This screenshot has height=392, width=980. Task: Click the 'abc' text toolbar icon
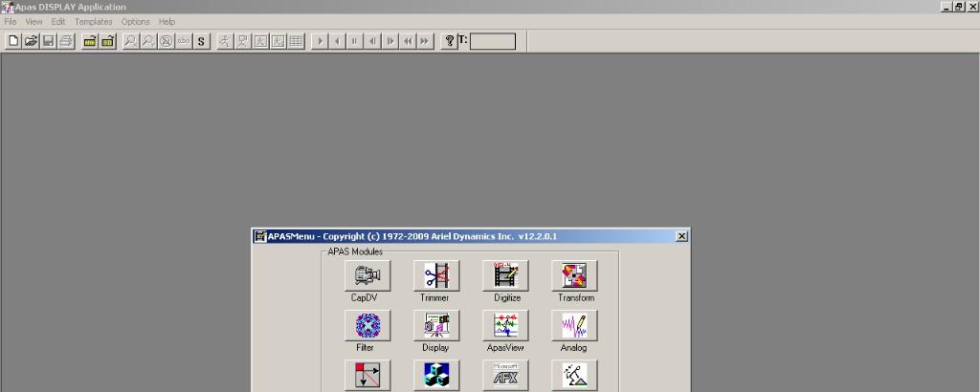(184, 41)
